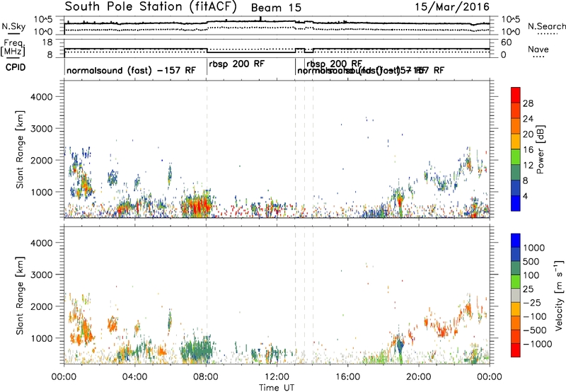This screenshot has width=566, height=392.
Task: Click the 'Time UT' axis title
Action: click(277, 388)
